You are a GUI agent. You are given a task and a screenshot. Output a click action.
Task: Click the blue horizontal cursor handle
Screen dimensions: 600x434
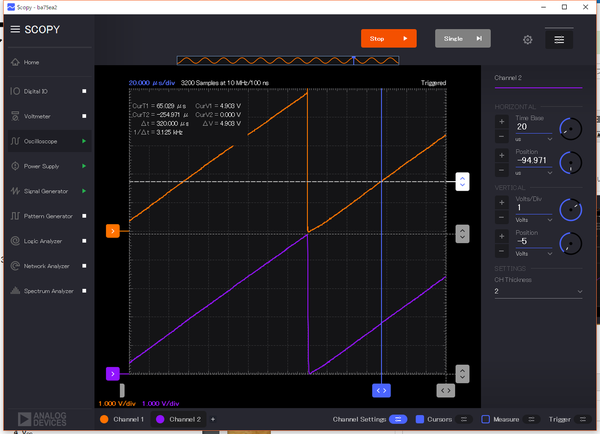point(381,390)
